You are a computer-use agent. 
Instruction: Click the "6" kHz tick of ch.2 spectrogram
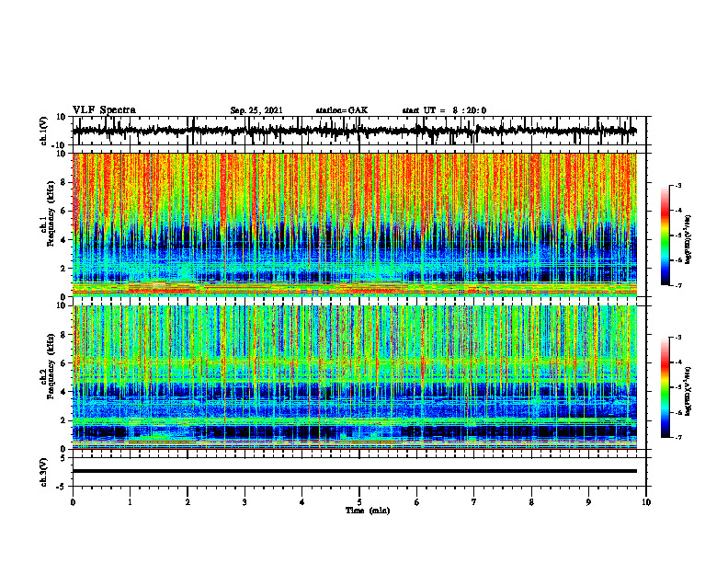click(63, 363)
